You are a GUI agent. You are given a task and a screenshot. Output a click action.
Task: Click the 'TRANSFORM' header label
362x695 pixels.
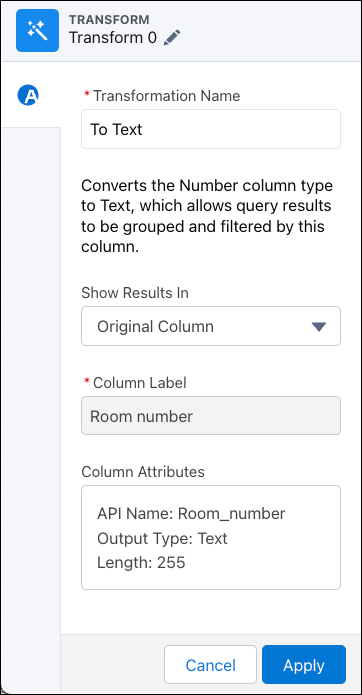click(x=109, y=20)
